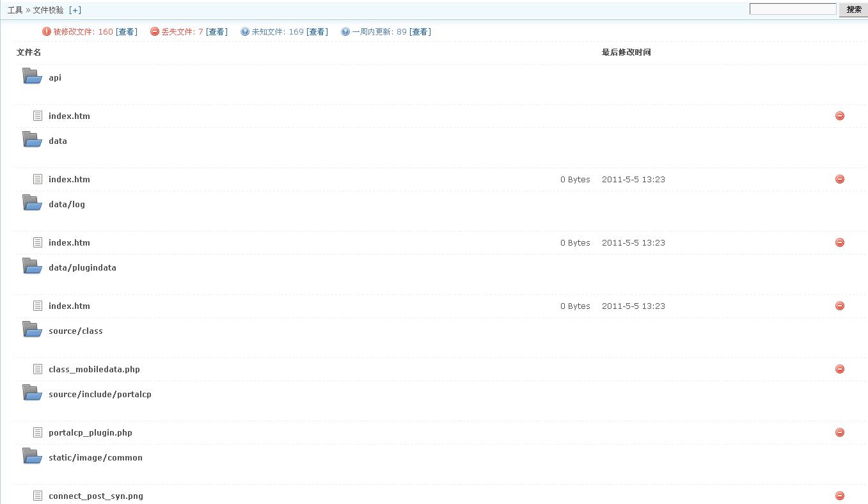Image resolution: width=868 pixels, height=504 pixels.
Task: Click the [+] link next to 文件校验
Action: (x=75, y=10)
